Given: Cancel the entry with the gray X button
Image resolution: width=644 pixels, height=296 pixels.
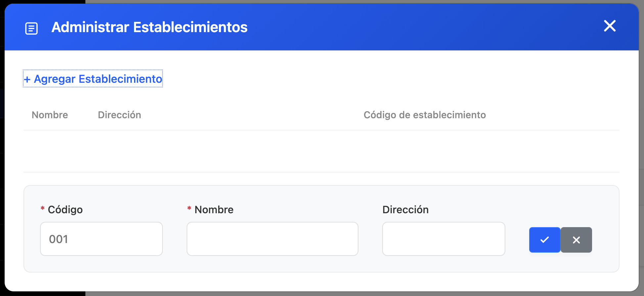Looking at the screenshot, I should click(x=576, y=240).
